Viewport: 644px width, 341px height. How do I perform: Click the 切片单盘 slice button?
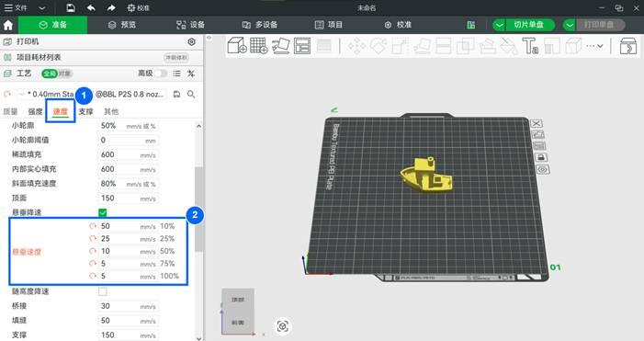[529, 25]
